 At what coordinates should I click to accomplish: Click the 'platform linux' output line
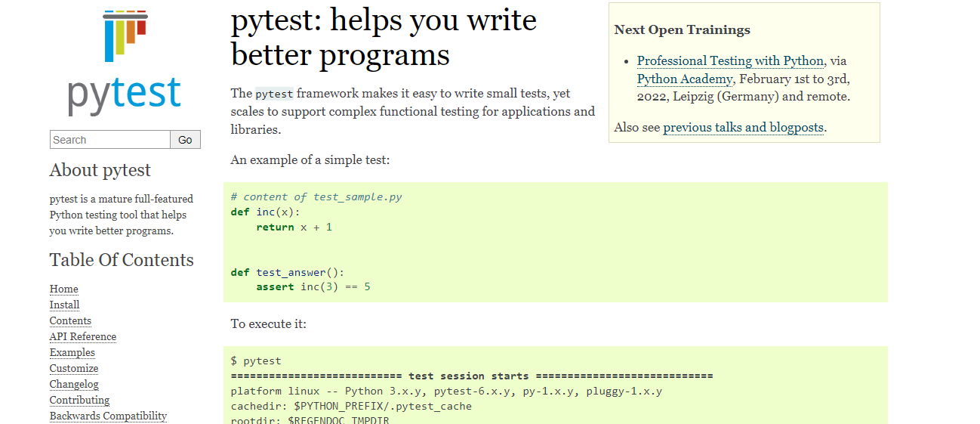446,392
